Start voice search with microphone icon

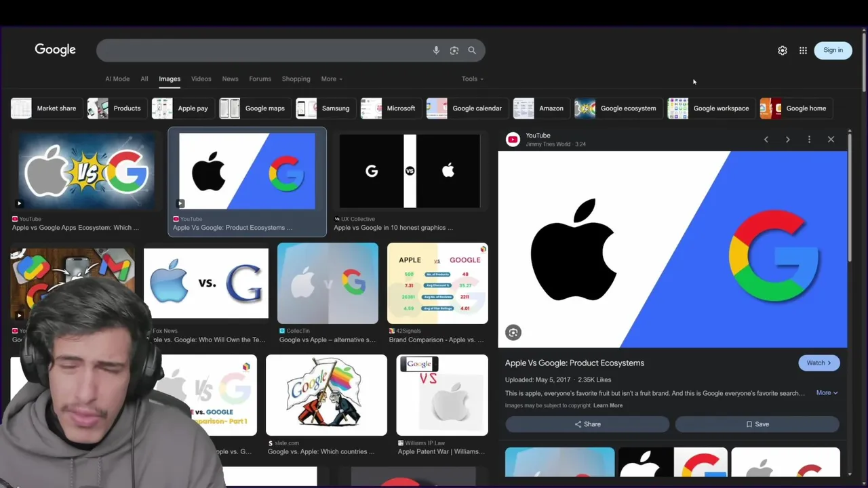(436, 50)
